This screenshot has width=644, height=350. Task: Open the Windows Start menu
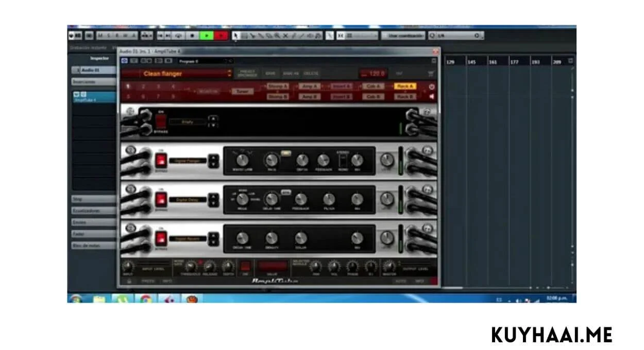point(76,299)
